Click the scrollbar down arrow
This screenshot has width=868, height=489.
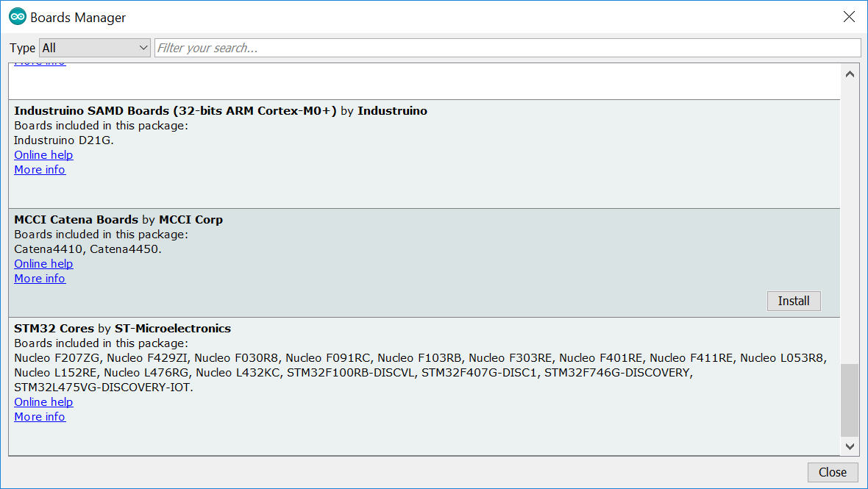coord(850,446)
